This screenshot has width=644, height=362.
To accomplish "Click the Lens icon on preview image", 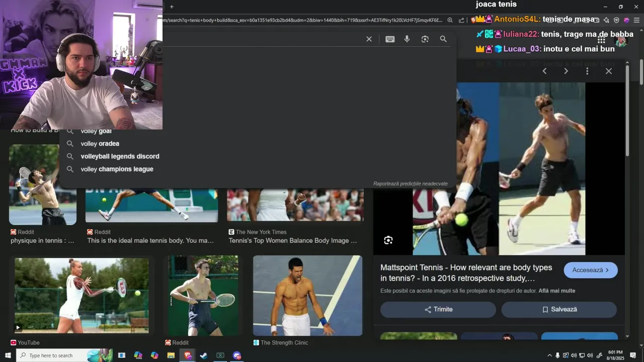I will [388, 240].
